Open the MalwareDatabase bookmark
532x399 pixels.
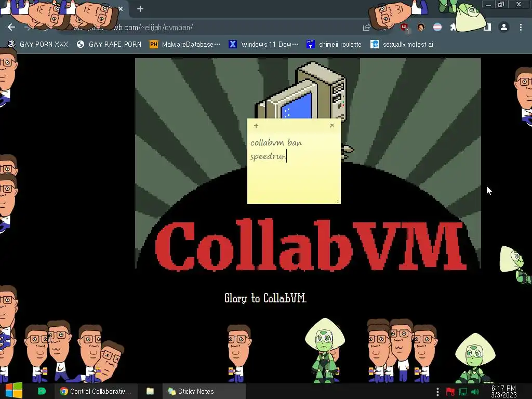click(x=185, y=45)
